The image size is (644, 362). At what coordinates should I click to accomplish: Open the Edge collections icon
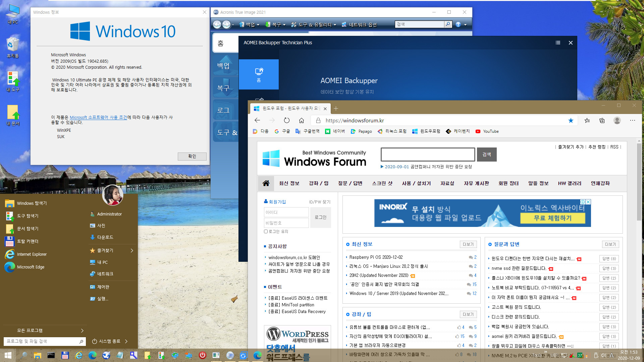click(x=602, y=120)
